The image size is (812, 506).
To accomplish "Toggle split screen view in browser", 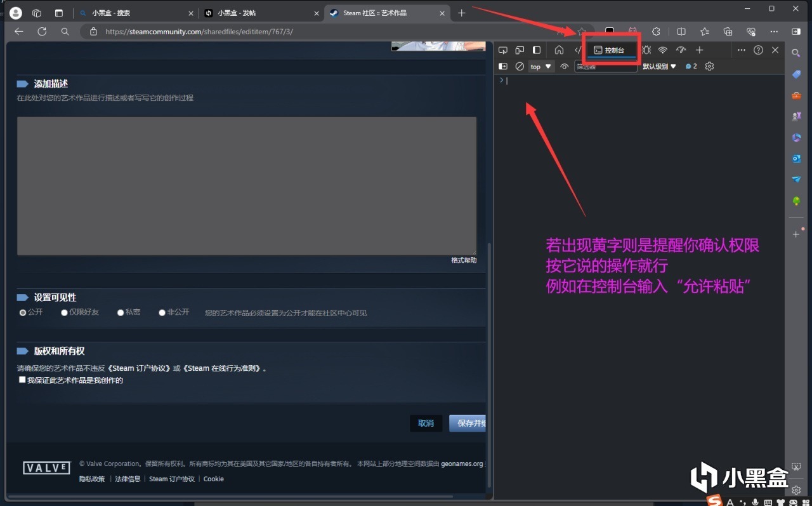I will [681, 31].
